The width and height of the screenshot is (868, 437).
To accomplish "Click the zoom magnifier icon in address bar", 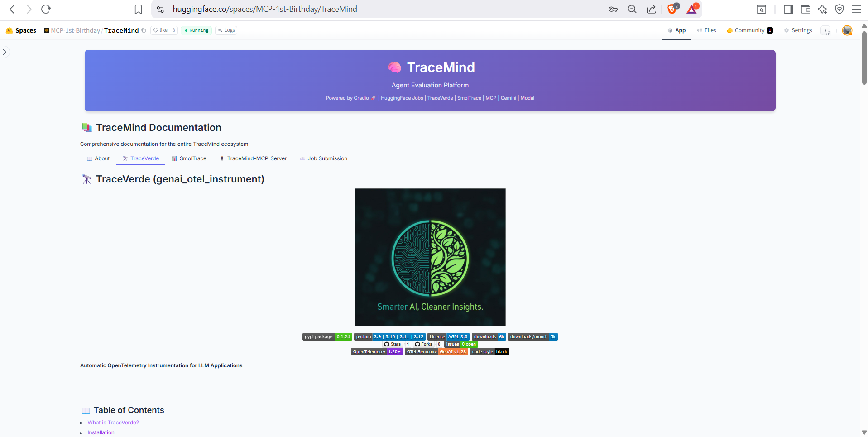I will click(x=632, y=9).
